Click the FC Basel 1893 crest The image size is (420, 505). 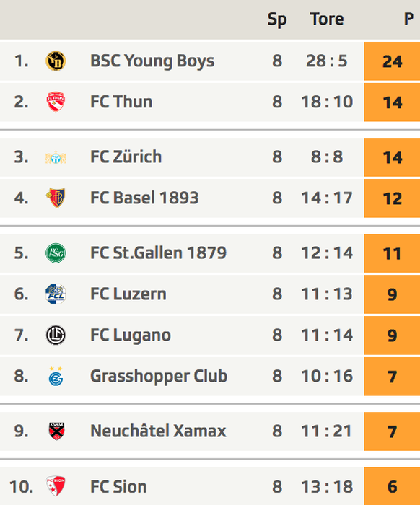(x=56, y=198)
